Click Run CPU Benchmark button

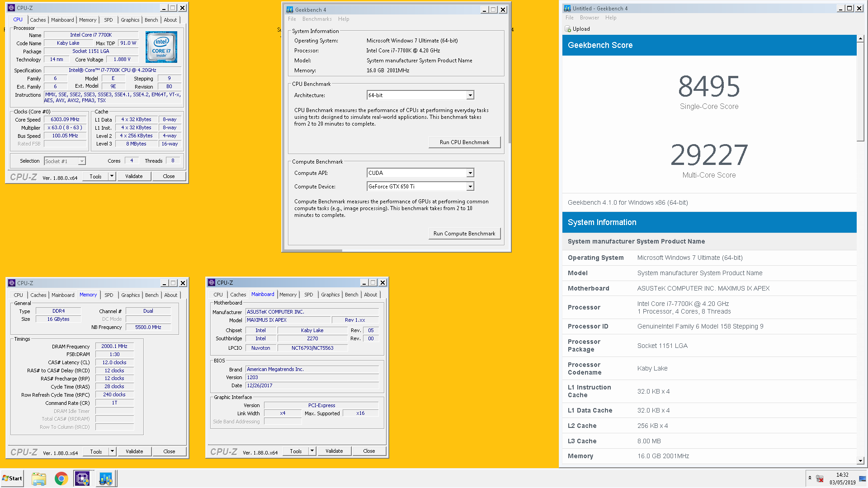[x=465, y=142]
